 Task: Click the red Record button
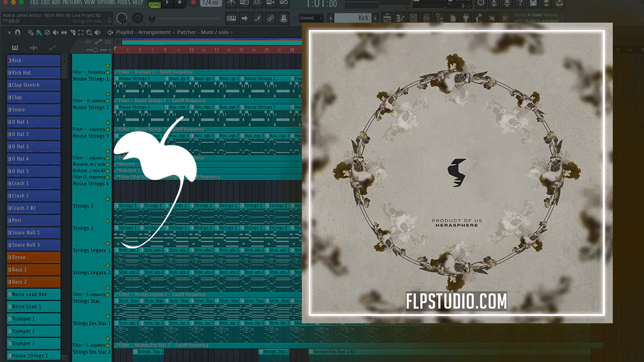click(193, 4)
